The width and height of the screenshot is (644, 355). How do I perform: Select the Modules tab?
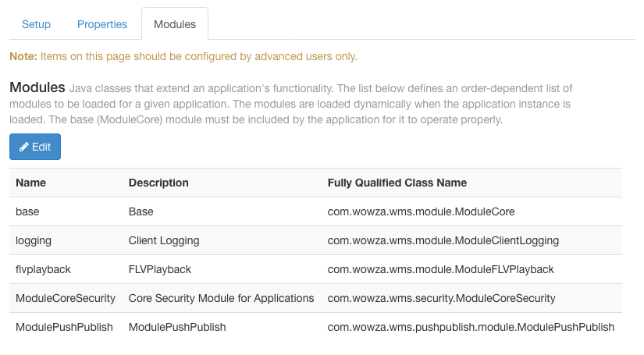(175, 24)
